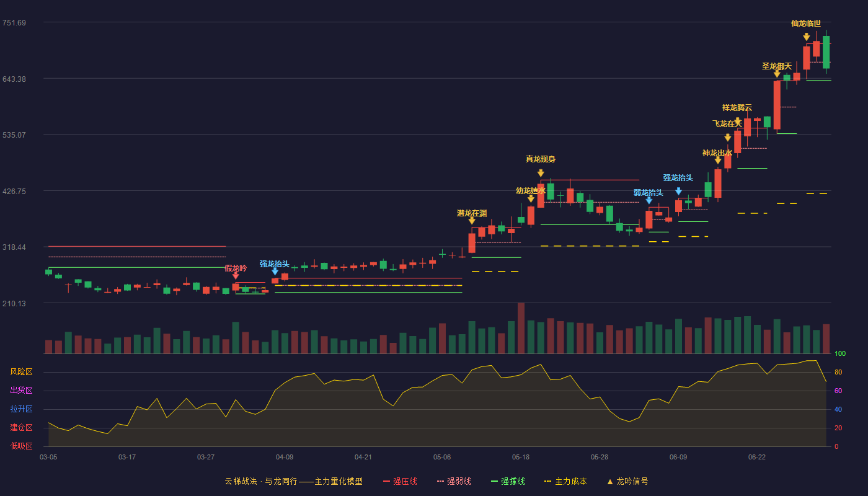Click the blue 弱龙抬头 signal arrow
The height and width of the screenshot is (496, 868).
649,200
